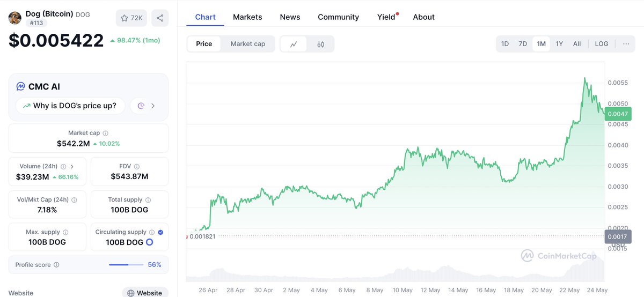Open the Markets tab
This screenshot has width=644, height=297.
[247, 17]
